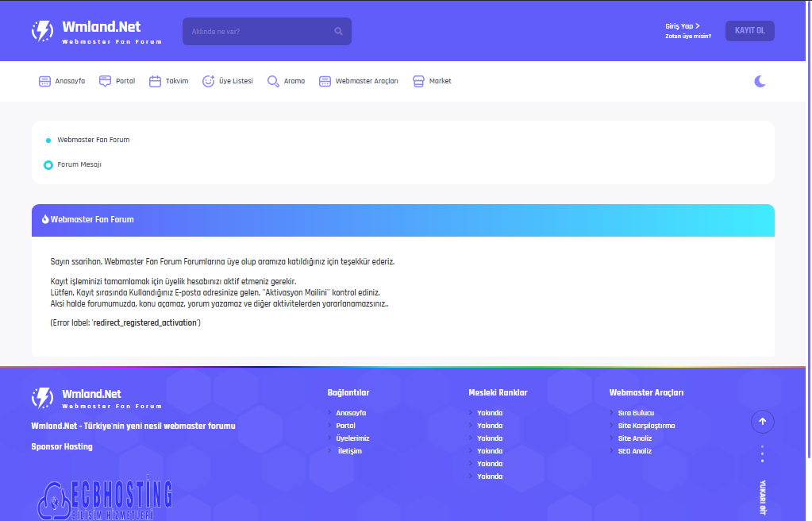Click the KAYIT OL button

click(x=749, y=31)
